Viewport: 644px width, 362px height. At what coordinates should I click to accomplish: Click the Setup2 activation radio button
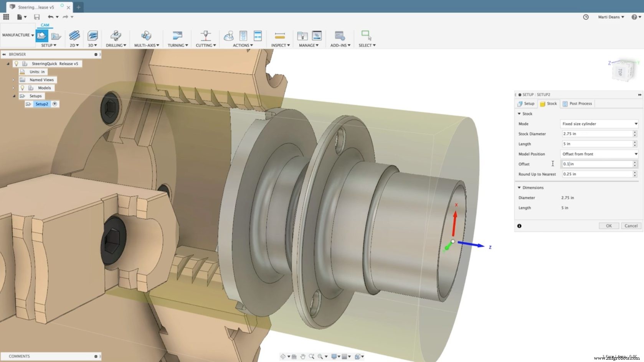55,104
